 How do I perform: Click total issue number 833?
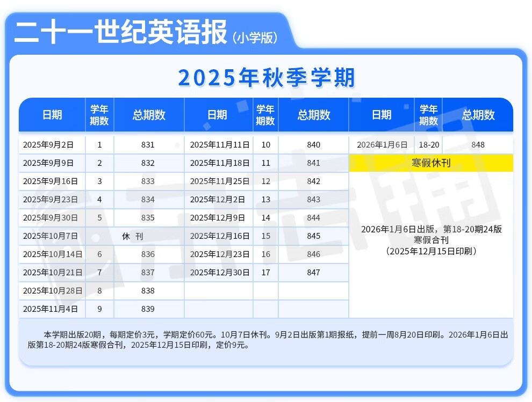click(148, 181)
